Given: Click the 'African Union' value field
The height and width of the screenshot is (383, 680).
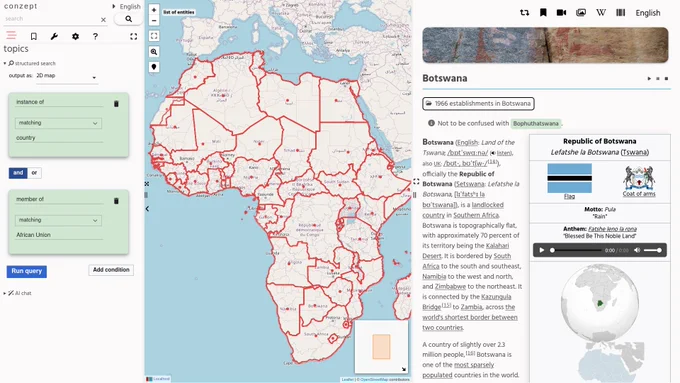Looking at the screenshot, I should (59, 235).
